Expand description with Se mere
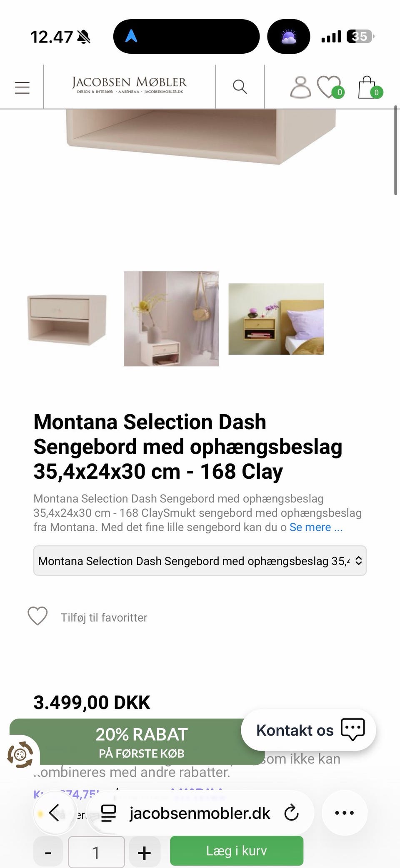Image resolution: width=400 pixels, height=868 pixels. coord(316,527)
